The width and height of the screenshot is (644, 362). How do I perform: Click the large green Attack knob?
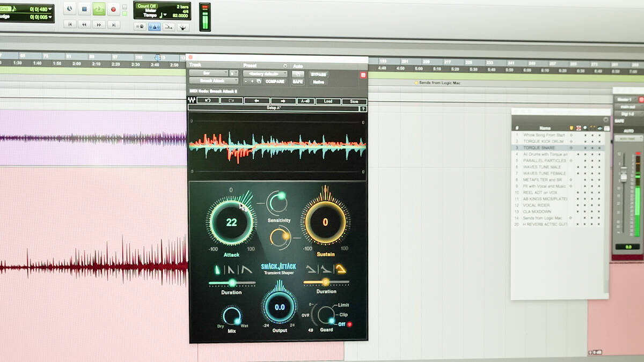[231, 222]
